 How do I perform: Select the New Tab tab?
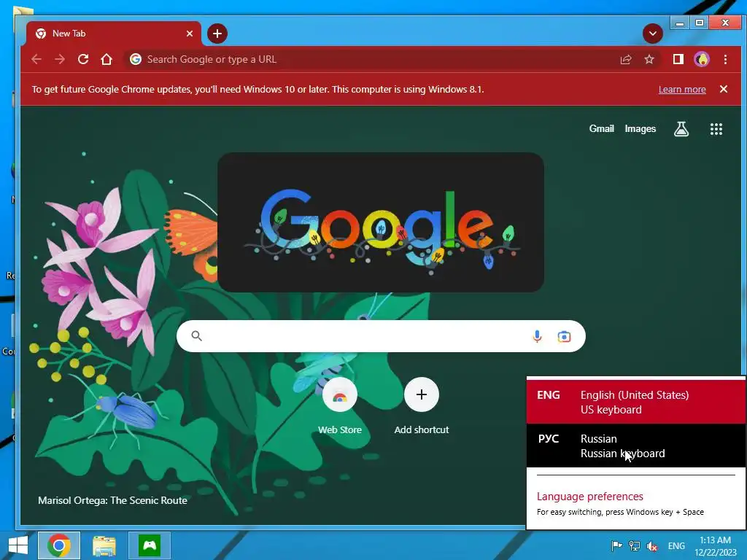pyautogui.click(x=113, y=34)
